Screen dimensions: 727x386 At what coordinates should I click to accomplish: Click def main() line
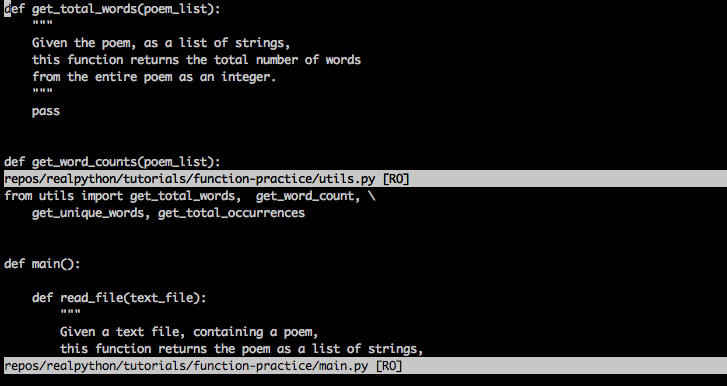(42, 264)
